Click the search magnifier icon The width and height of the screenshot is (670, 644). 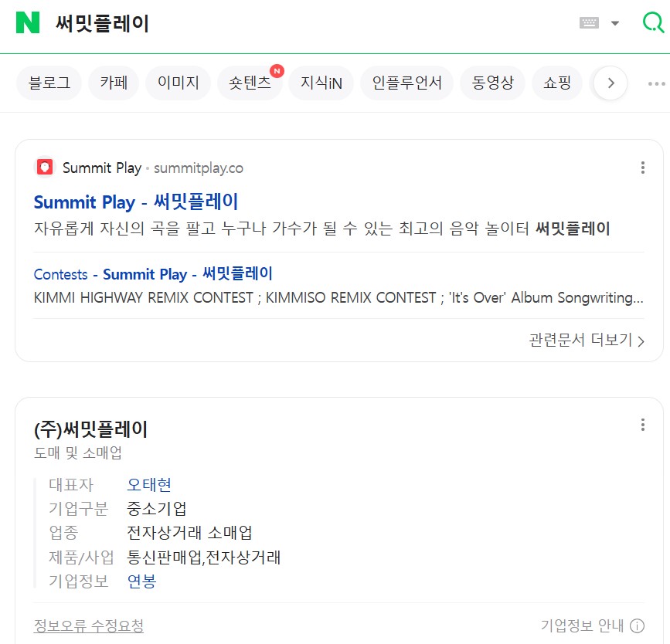point(651,24)
